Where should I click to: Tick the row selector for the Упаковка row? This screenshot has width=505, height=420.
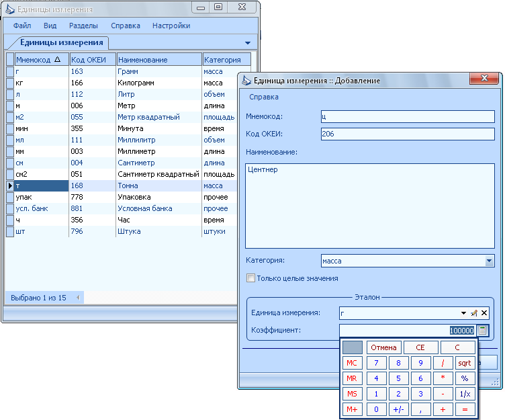click(x=9, y=197)
